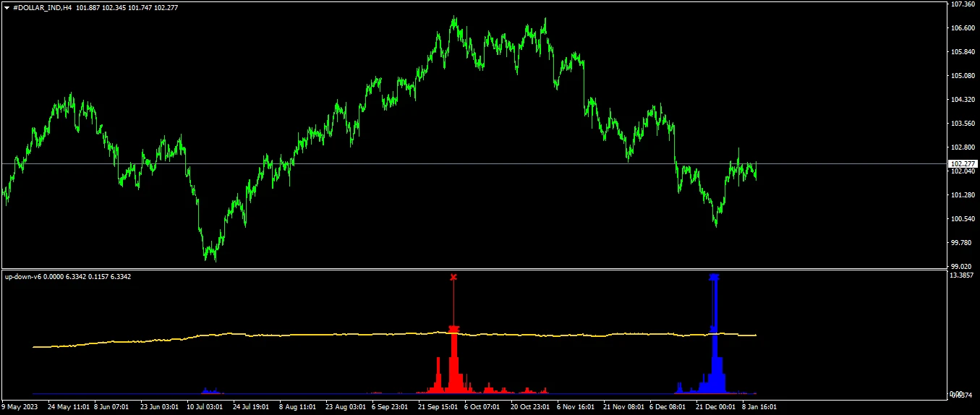980x415 pixels.
Task: Select the 10 Jul 03:01 time label
Action: point(205,407)
